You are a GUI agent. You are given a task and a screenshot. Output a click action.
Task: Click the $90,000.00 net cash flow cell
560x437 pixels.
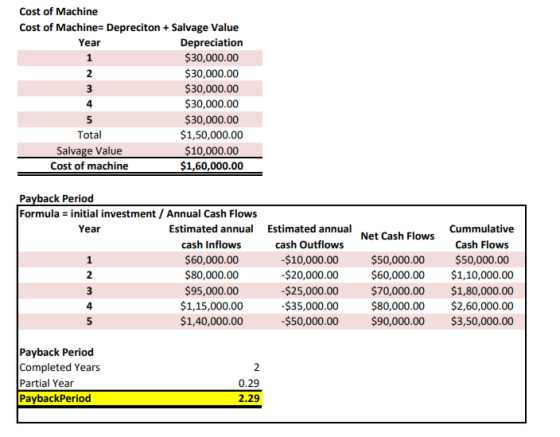click(398, 321)
